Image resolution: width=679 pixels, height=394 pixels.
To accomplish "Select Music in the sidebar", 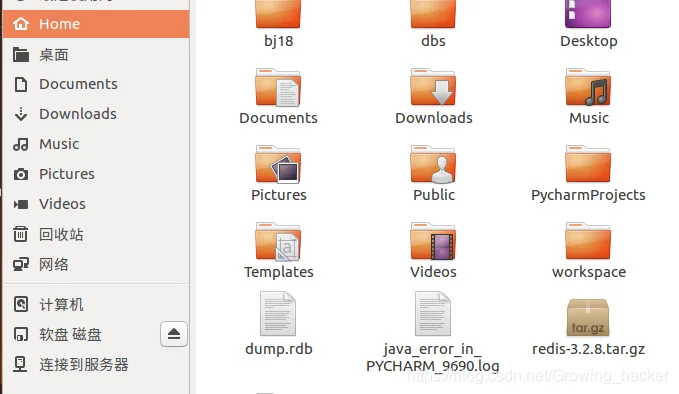I will [x=96, y=144].
